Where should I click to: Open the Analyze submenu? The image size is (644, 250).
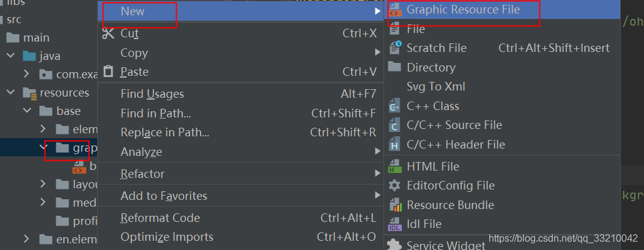pos(241,152)
